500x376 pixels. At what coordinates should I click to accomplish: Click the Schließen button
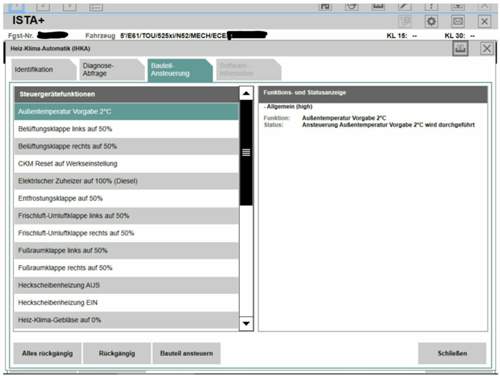click(452, 353)
